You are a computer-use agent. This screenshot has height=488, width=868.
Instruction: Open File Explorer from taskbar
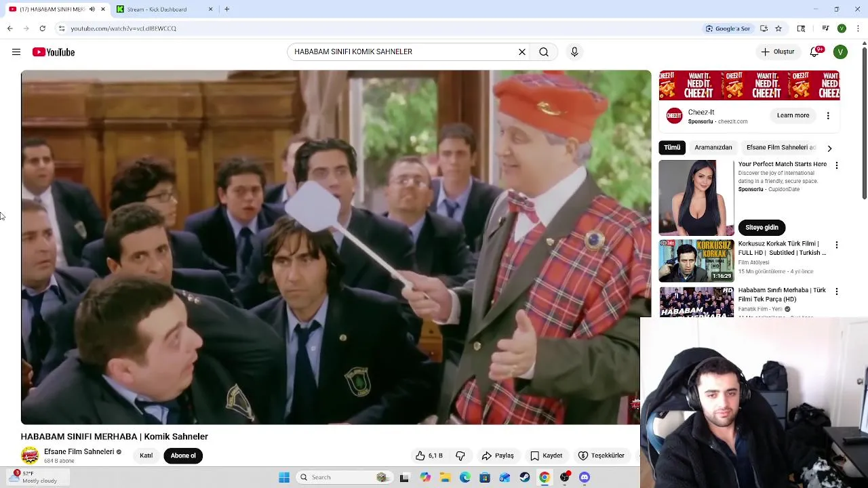pos(446,477)
